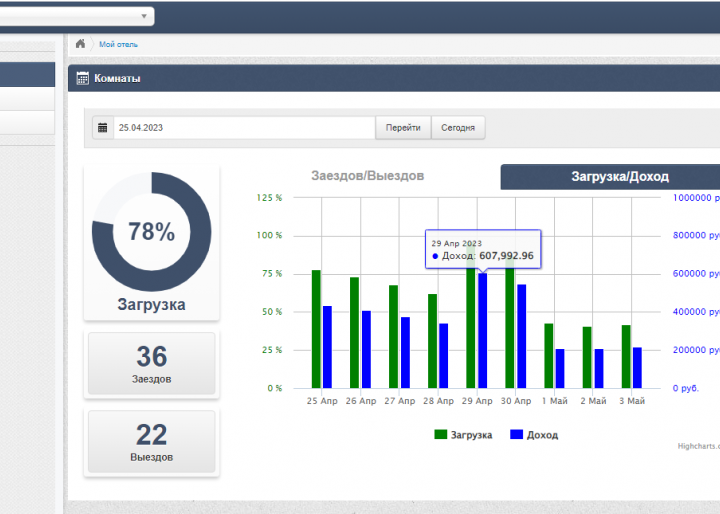Toggle Доход series in chart legend
The width and height of the screenshot is (720, 514).
pyautogui.click(x=534, y=435)
